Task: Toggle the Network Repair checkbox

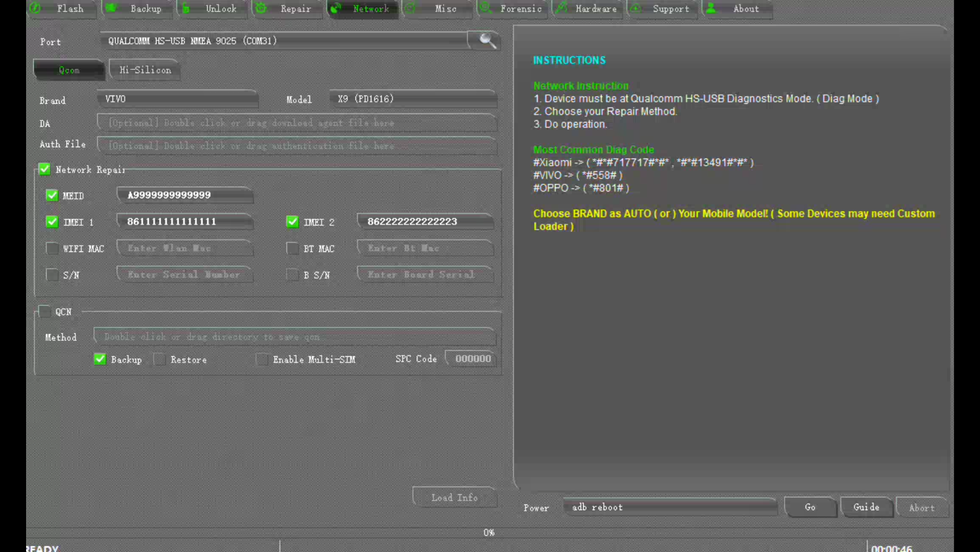Action: tap(44, 169)
